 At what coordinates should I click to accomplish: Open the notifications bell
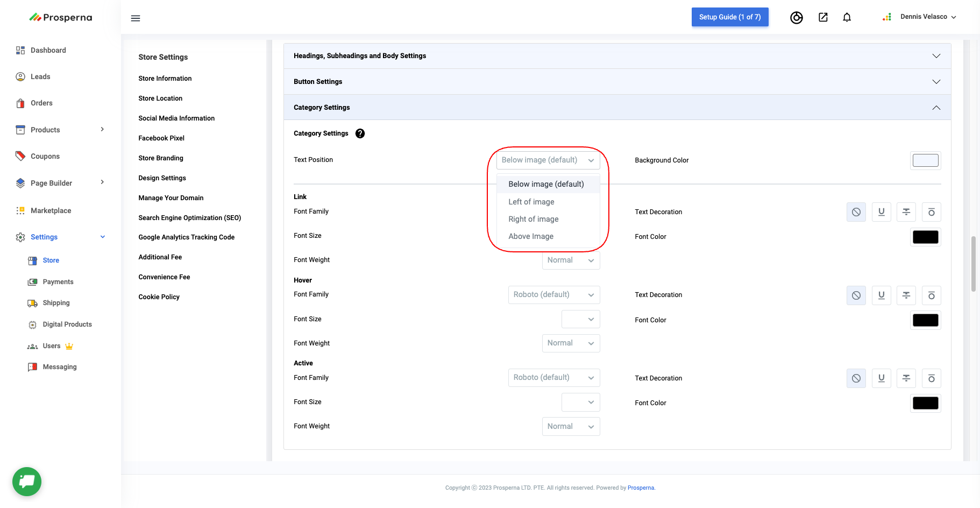(847, 18)
